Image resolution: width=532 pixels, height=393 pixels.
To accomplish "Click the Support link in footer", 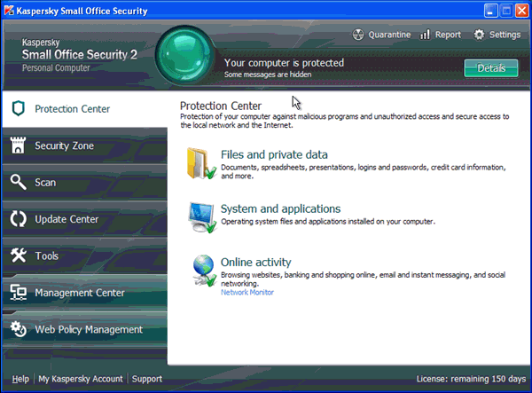I will 146,379.
